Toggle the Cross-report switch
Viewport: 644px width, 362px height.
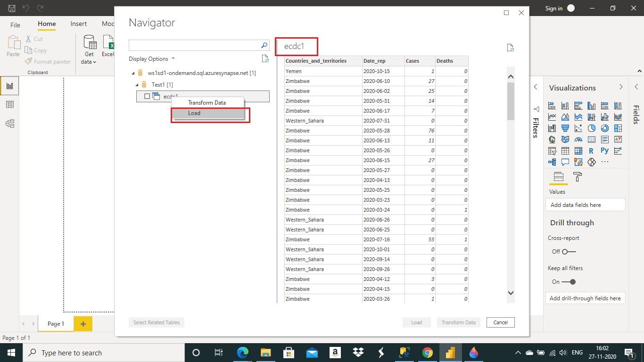569,252
